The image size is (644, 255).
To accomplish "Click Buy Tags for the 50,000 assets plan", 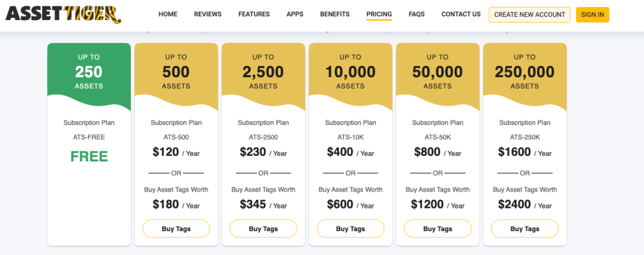I will tap(438, 229).
